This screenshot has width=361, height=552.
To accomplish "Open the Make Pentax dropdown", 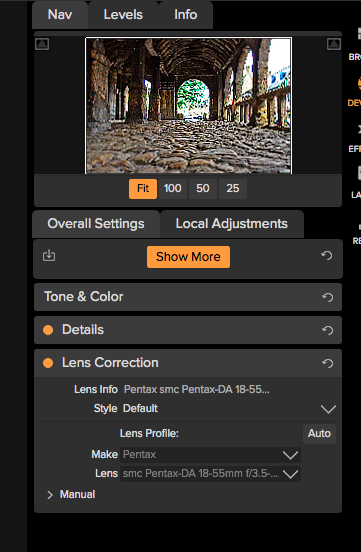I will [210, 455].
